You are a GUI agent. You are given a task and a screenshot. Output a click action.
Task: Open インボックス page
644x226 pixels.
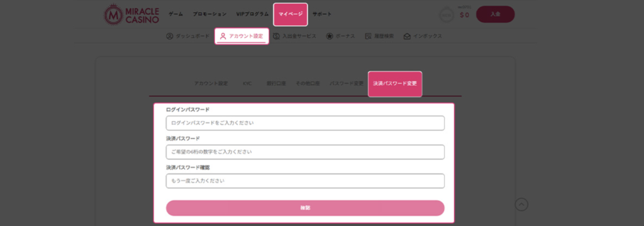coord(423,36)
